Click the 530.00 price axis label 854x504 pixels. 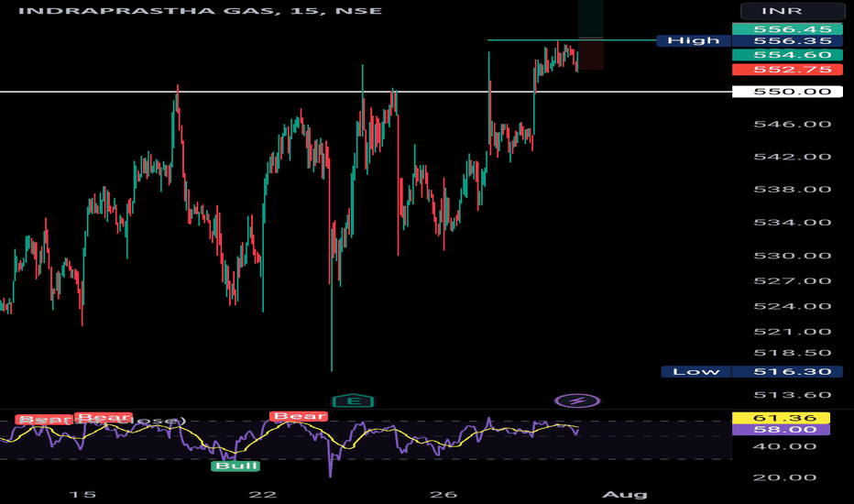click(x=792, y=256)
